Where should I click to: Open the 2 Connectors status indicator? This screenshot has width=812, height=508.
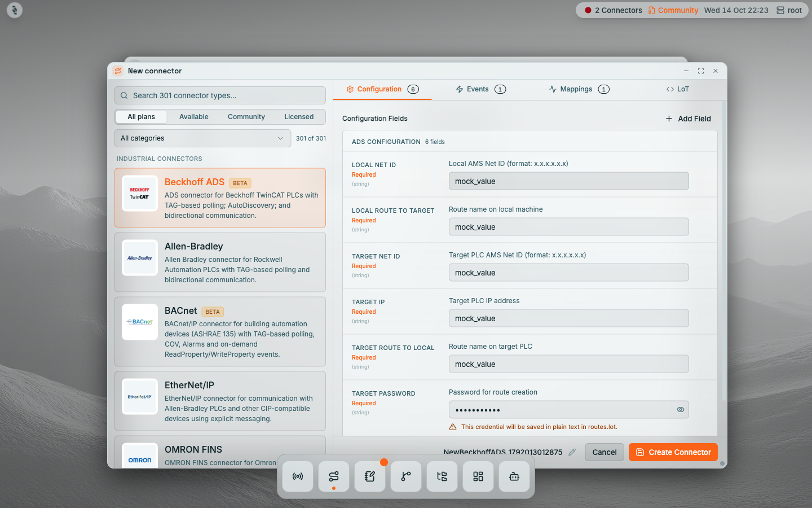614,10
